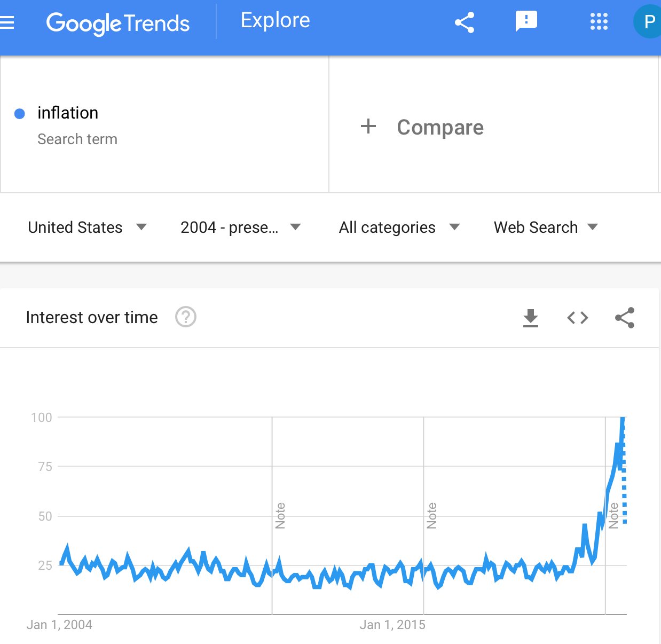The image size is (661, 644).
Task: Click the blue inflation color dot
Action: click(20, 114)
